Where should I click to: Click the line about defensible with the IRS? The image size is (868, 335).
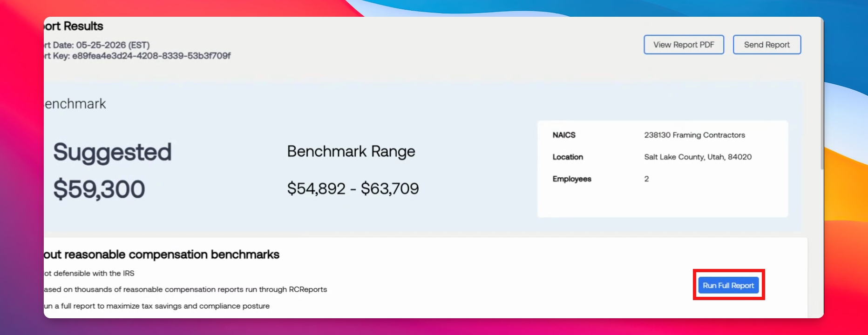pyautogui.click(x=89, y=273)
